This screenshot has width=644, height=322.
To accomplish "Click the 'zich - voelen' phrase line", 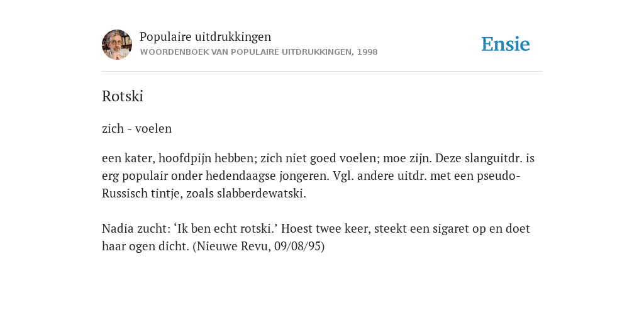I will point(136,128).
